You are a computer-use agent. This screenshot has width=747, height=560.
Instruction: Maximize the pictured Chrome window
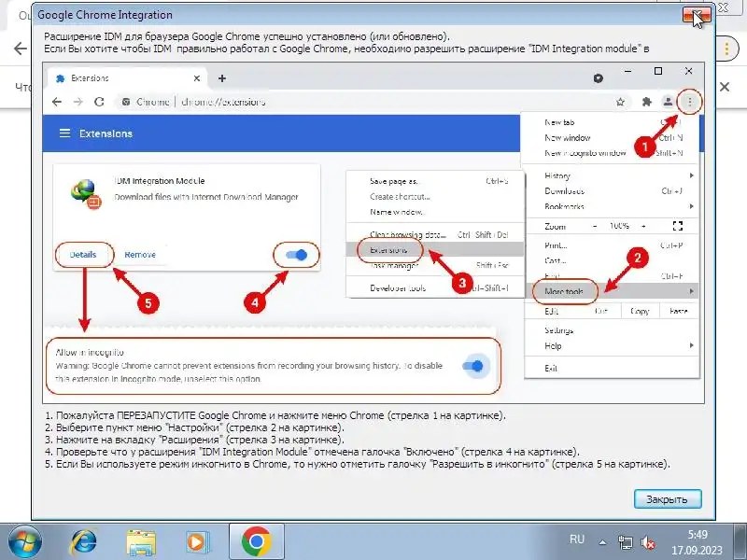(658, 71)
